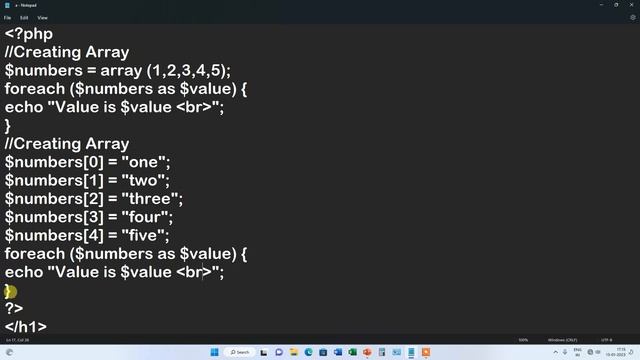The height and width of the screenshot is (360, 640).
Task: Open PowerPoint from the taskbar
Action: click(367, 352)
